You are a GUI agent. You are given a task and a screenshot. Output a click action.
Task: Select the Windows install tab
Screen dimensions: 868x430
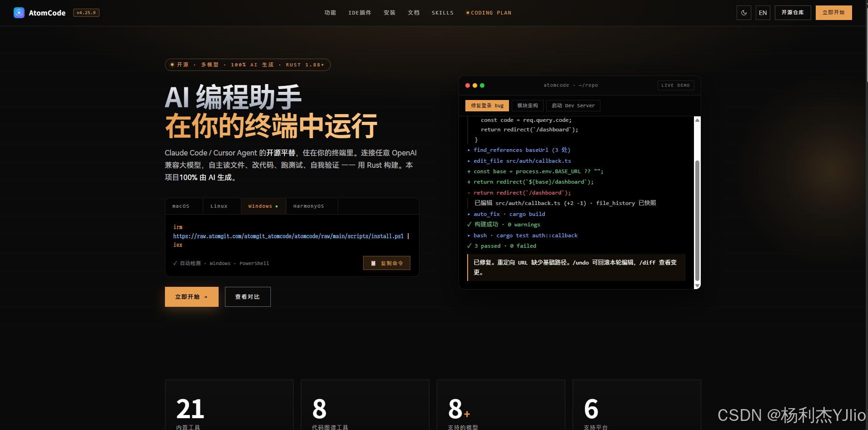(263, 206)
